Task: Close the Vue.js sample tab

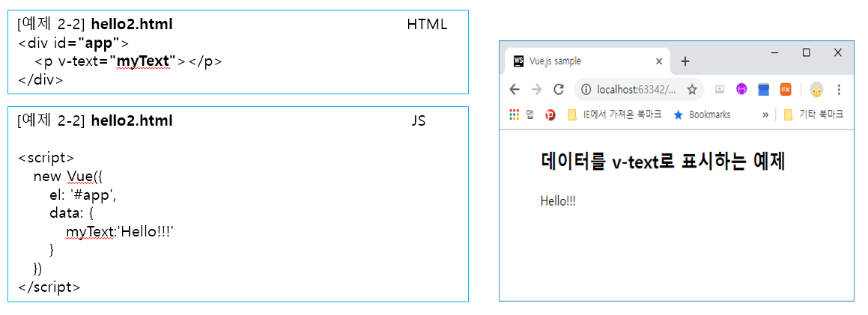Action: pyautogui.click(x=659, y=61)
